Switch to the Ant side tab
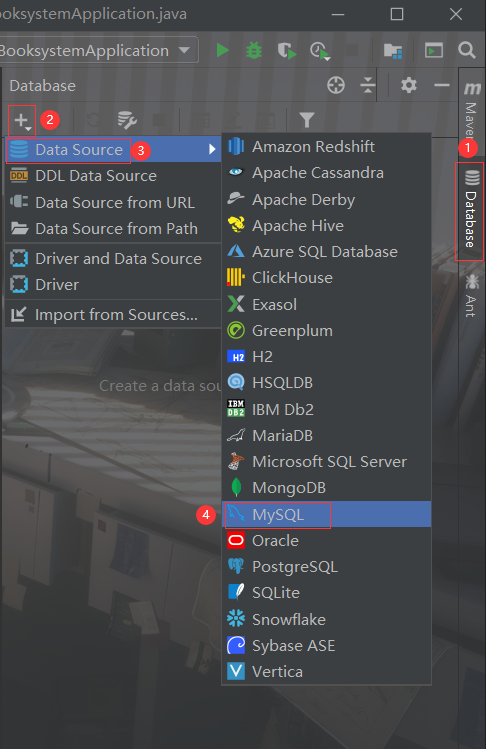The image size is (486, 749). 472,296
